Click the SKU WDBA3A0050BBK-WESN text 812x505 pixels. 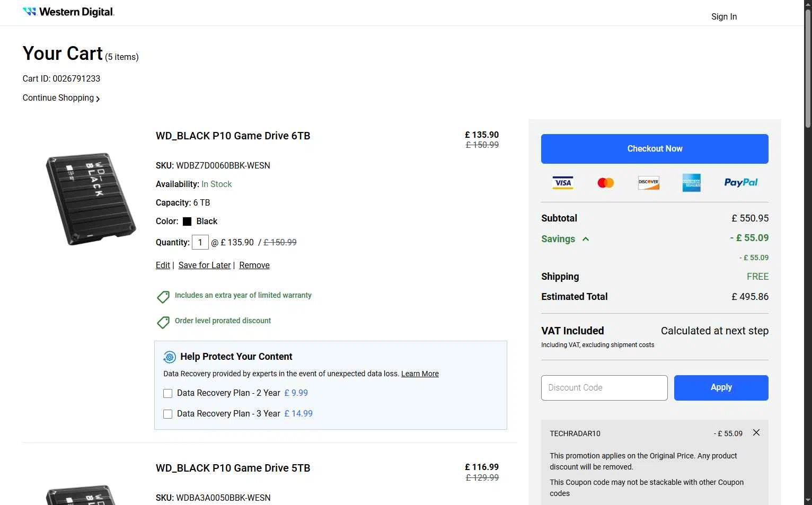point(213,498)
